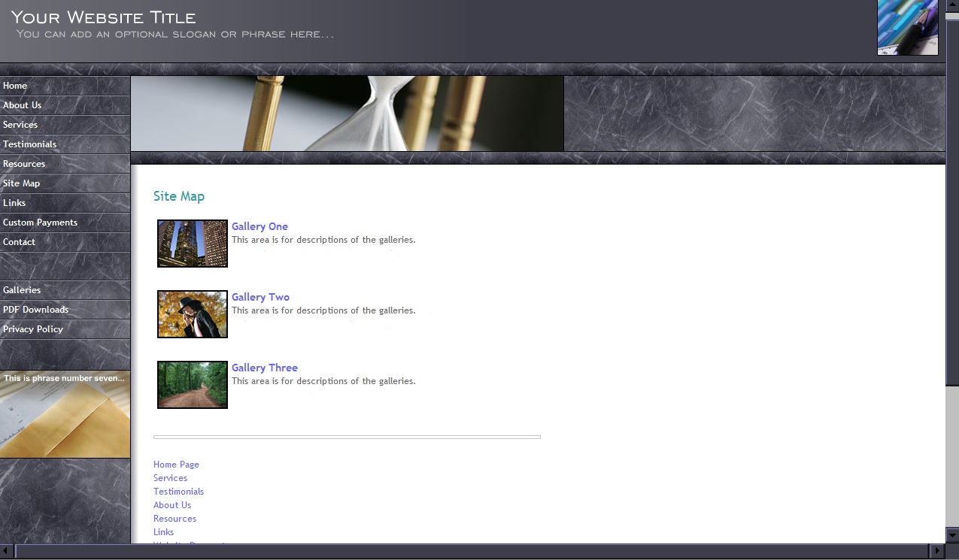This screenshot has width=959, height=560.
Task: Click the Testimonials link in the sitemap list
Action: click(x=178, y=492)
